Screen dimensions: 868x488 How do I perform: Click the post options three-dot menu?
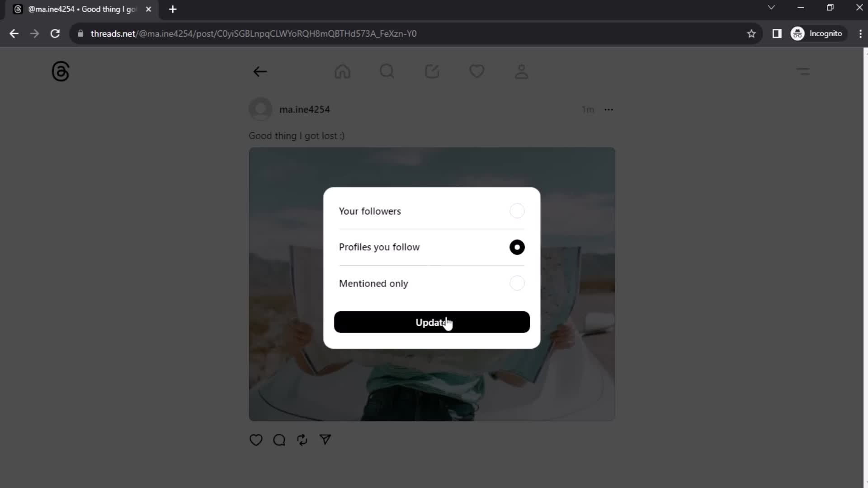609,109
